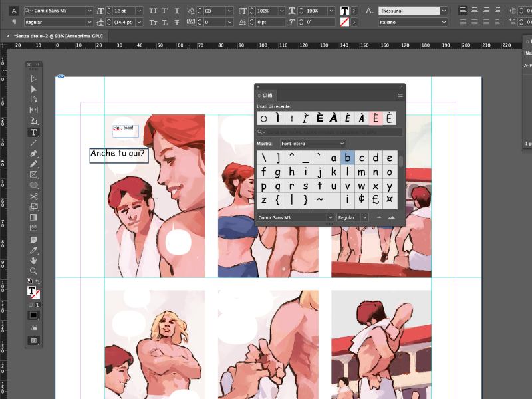This screenshot has width=532, height=399.
Task: Toggle paragraph formatting controls in control bar
Action: [x=14, y=22]
